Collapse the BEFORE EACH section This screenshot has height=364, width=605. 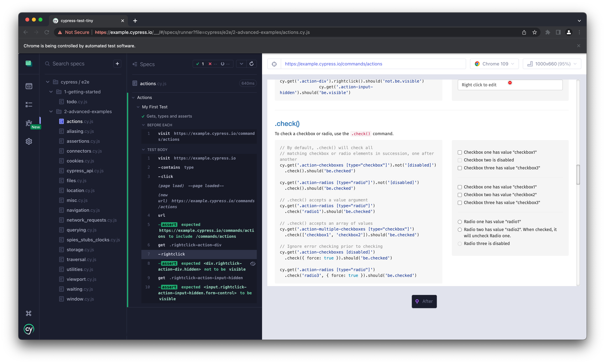(x=144, y=125)
